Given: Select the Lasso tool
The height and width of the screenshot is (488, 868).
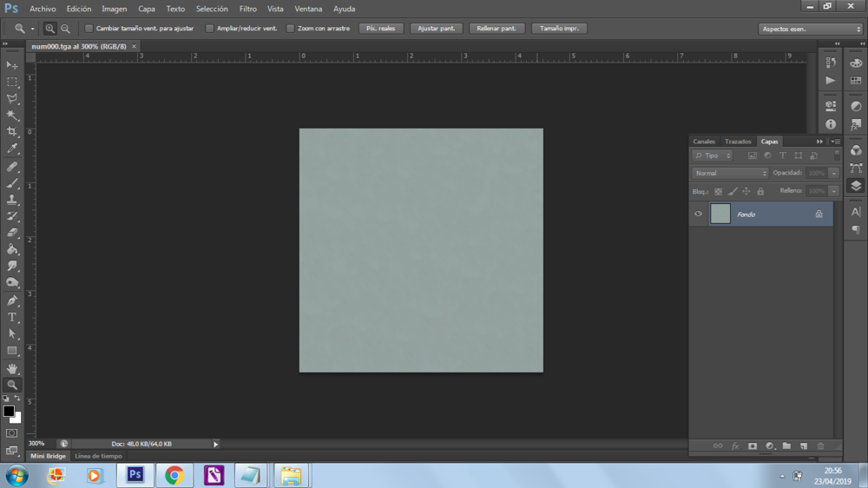Looking at the screenshot, I should point(12,99).
